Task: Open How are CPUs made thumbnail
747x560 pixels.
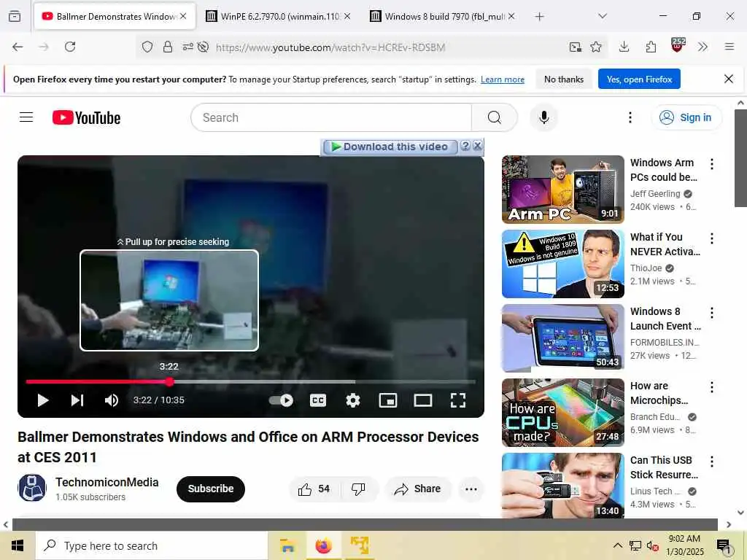Action: point(562,413)
